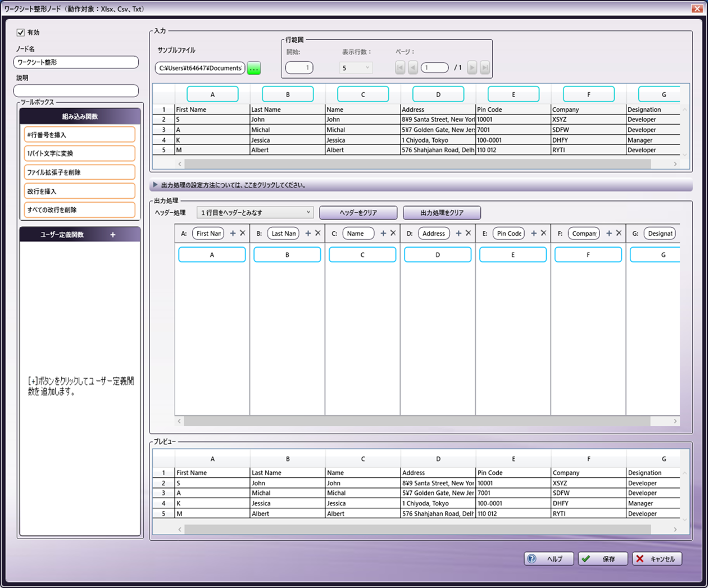
Task: Delete output column D with X icon
Action: [469, 233]
